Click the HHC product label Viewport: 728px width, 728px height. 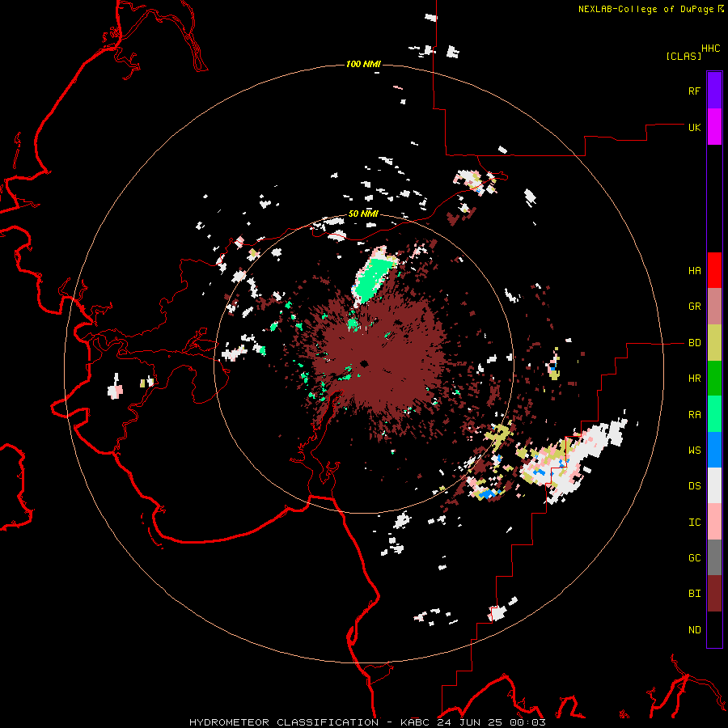pyautogui.click(x=711, y=49)
